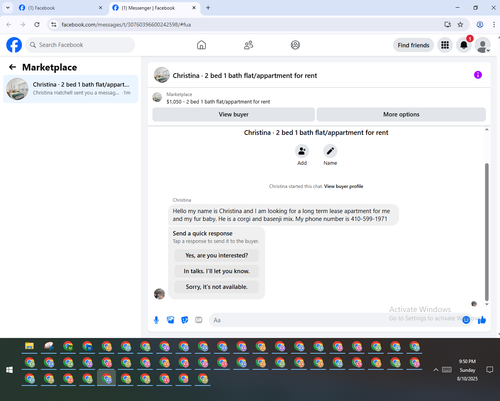Open Chrome profile icon
Screen dimensions: 500x401
pos(480,24)
